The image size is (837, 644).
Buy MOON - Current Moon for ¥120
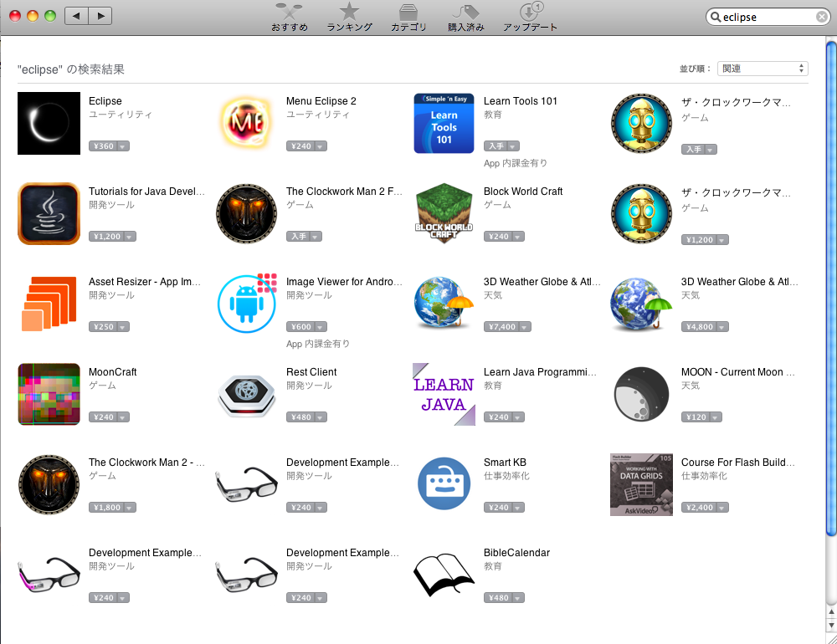696,417
